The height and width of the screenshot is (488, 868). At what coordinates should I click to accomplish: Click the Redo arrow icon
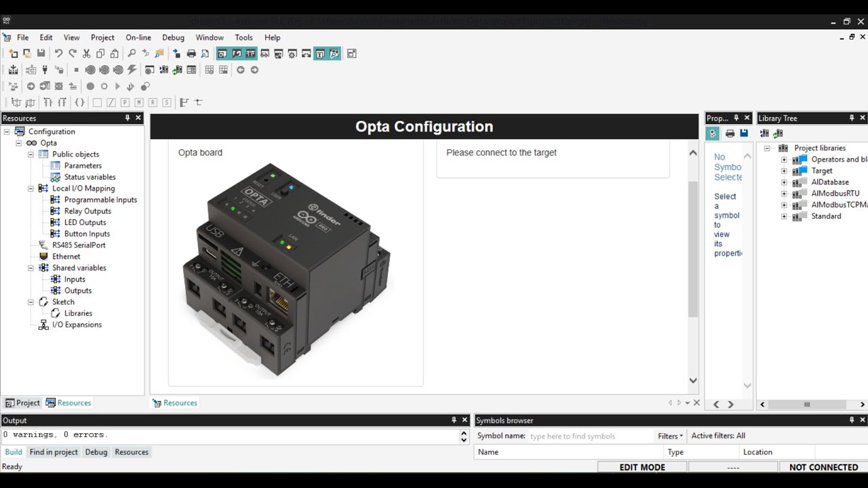pos(73,54)
